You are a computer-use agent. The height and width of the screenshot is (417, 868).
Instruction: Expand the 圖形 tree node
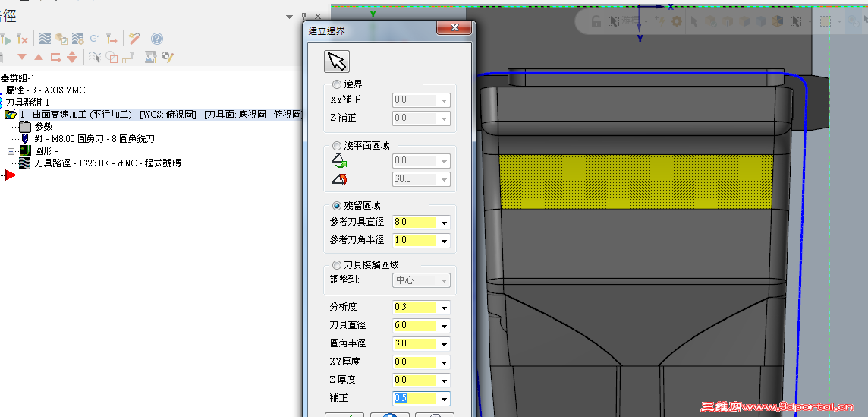[11, 151]
